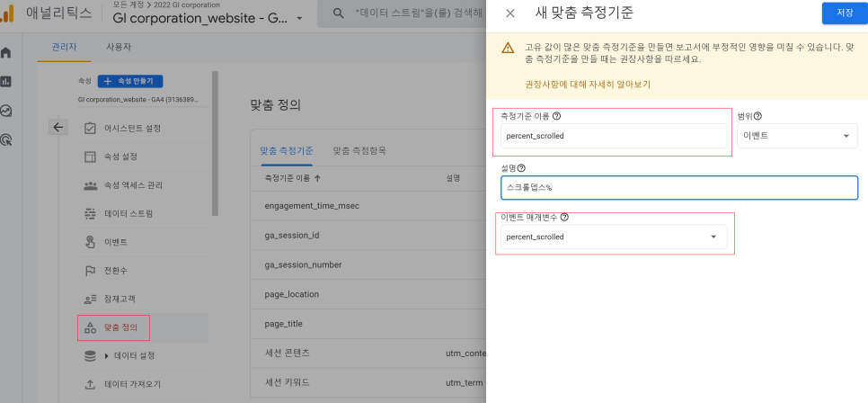This screenshot has width=868, height=403.
Task: Click the 저장 button
Action: [x=845, y=13]
